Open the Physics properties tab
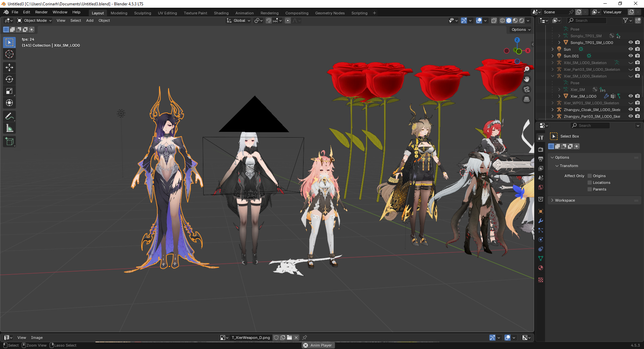This screenshot has height=349, width=644. click(541, 240)
